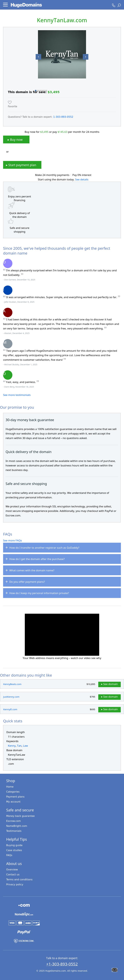Open Categories in footer Shop menu
The height and width of the screenshot is (980, 124).
[13, 792]
